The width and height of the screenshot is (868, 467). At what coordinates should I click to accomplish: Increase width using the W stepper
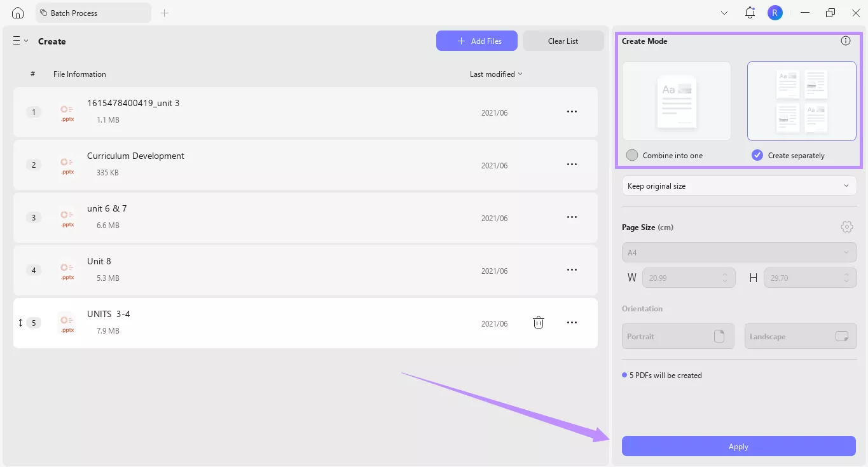pyautogui.click(x=724, y=274)
